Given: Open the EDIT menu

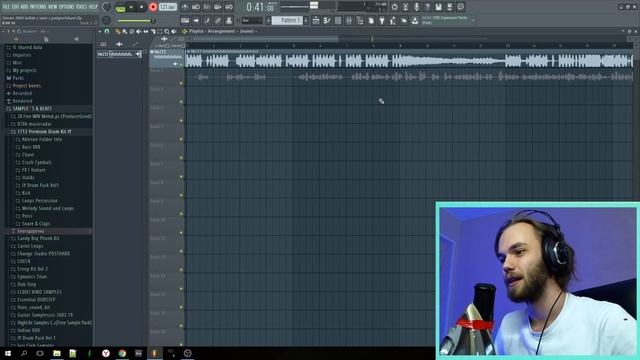Looking at the screenshot, I should 16,7.
